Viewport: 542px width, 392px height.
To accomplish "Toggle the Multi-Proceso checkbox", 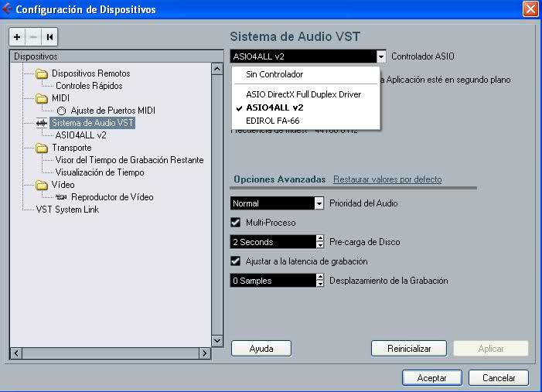I will (x=235, y=222).
